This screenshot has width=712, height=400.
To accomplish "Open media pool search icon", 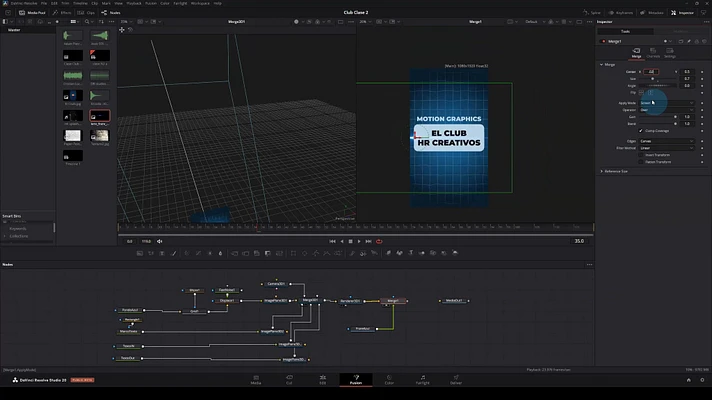I will (x=87, y=21).
